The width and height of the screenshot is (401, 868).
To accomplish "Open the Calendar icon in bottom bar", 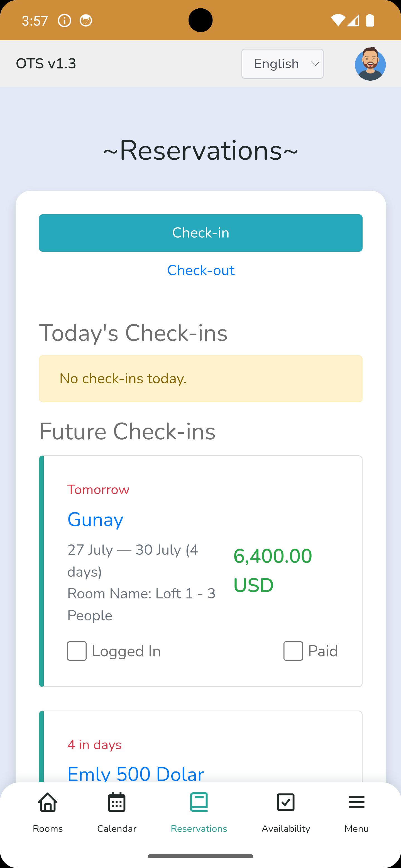I will [117, 802].
